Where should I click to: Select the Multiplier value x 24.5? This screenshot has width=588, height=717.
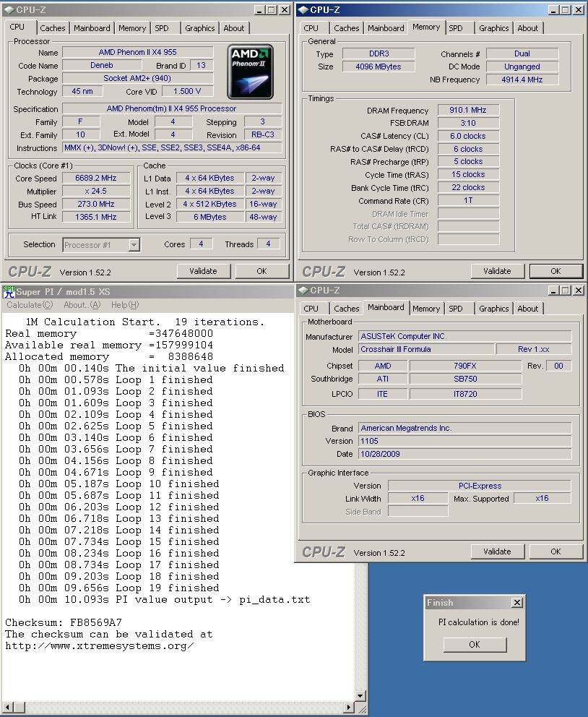(x=96, y=191)
